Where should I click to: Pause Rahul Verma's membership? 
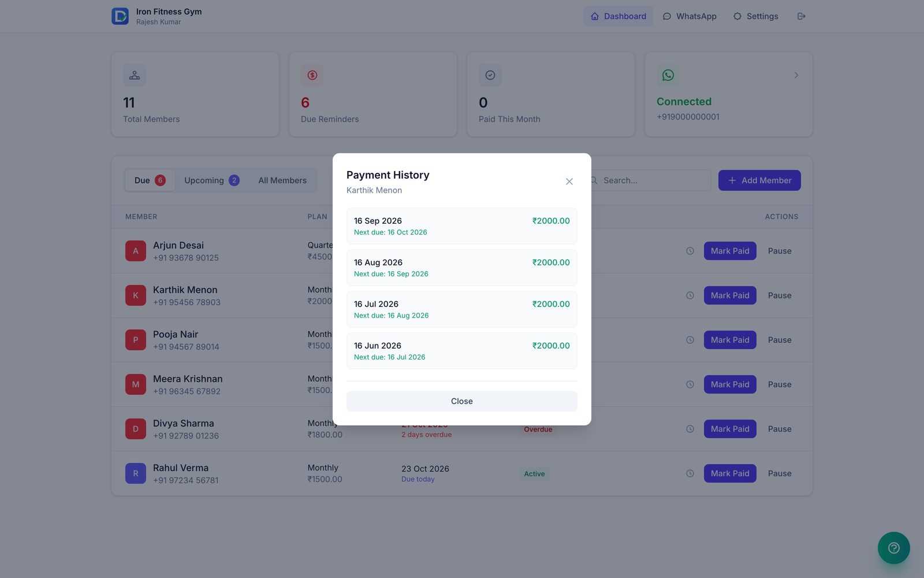(x=780, y=473)
